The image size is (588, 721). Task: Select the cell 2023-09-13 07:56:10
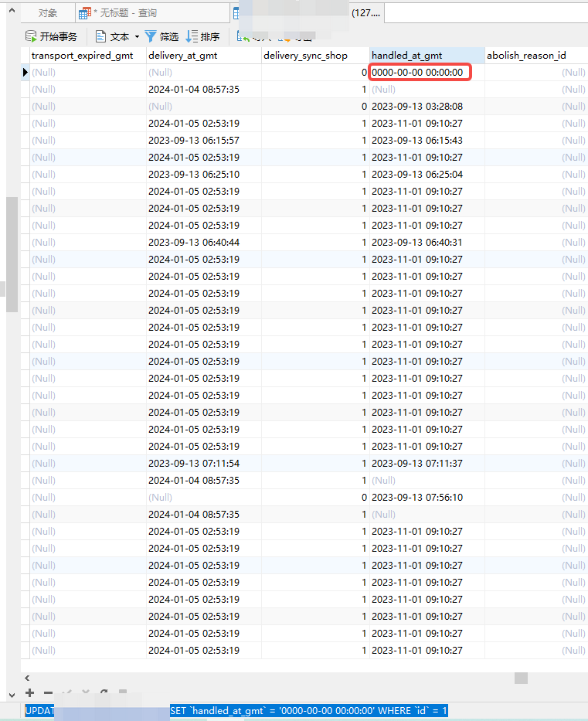pyautogui.click(x=427, y=498)
